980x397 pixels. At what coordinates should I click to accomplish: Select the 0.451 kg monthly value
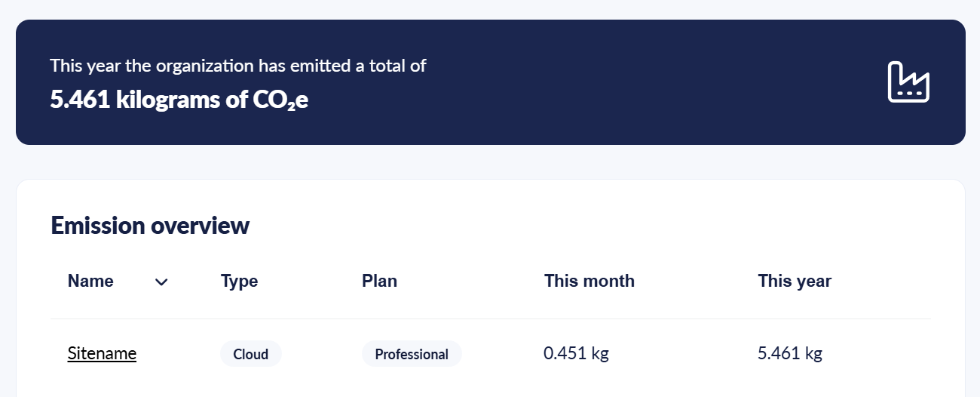pyautogui.click(x=576, y=353)
